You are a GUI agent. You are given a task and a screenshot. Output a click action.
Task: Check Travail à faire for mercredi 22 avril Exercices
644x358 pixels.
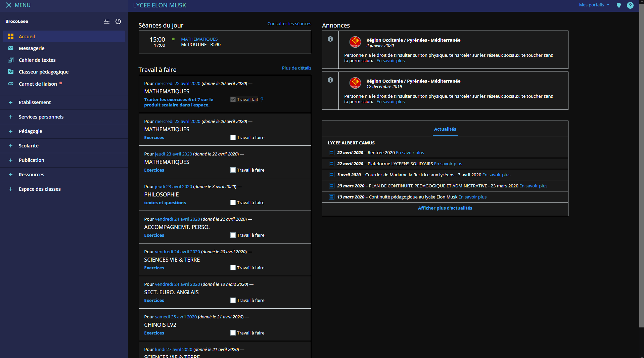tap(233, 137)
